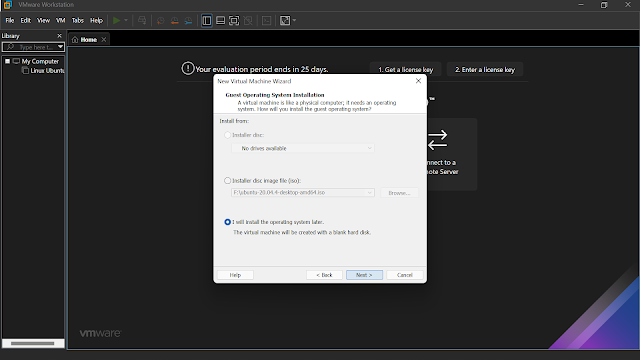The image size is (640, 360).
Task: Toggle the thumbnail bar view icon
Action: (x=220, y=20)
